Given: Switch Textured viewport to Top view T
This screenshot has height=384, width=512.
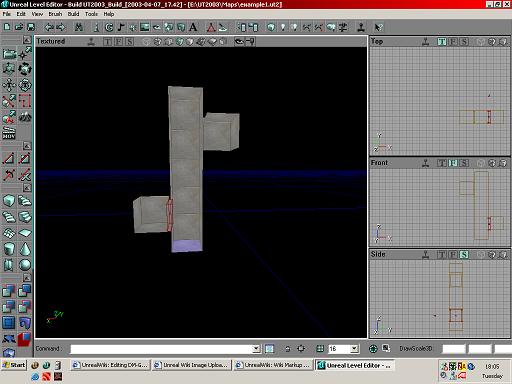Looking at the screenshot, I should click(x=108, y=42).
